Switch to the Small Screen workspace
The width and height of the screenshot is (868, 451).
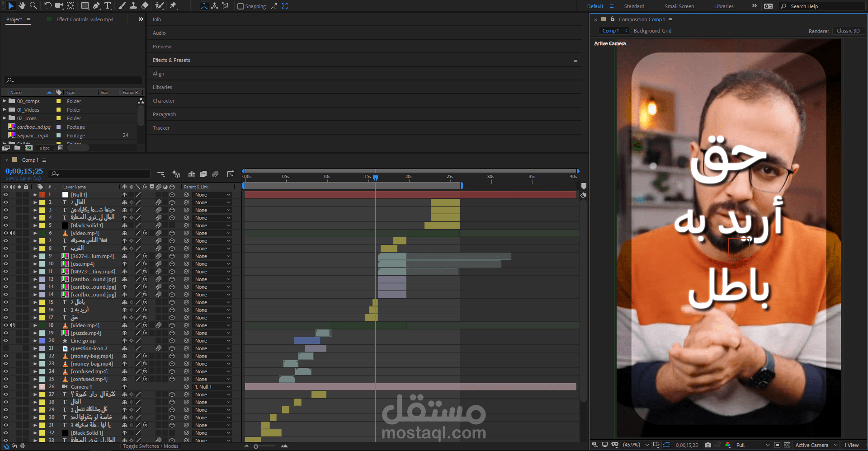679,6
